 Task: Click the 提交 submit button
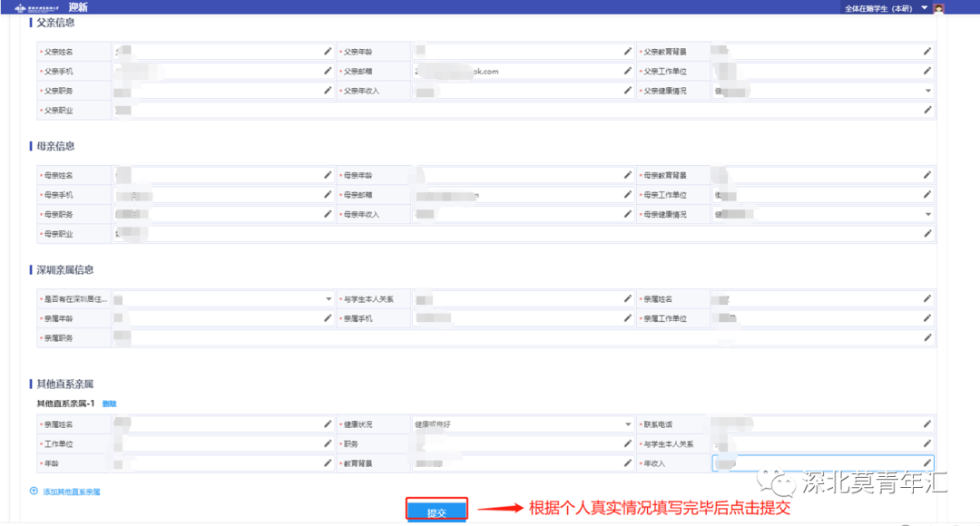point(436,511)
